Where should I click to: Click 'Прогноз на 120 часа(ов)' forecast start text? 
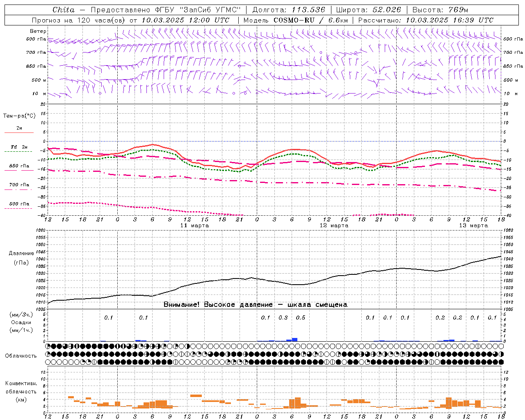pyautogui.click(x=79, y=20)
